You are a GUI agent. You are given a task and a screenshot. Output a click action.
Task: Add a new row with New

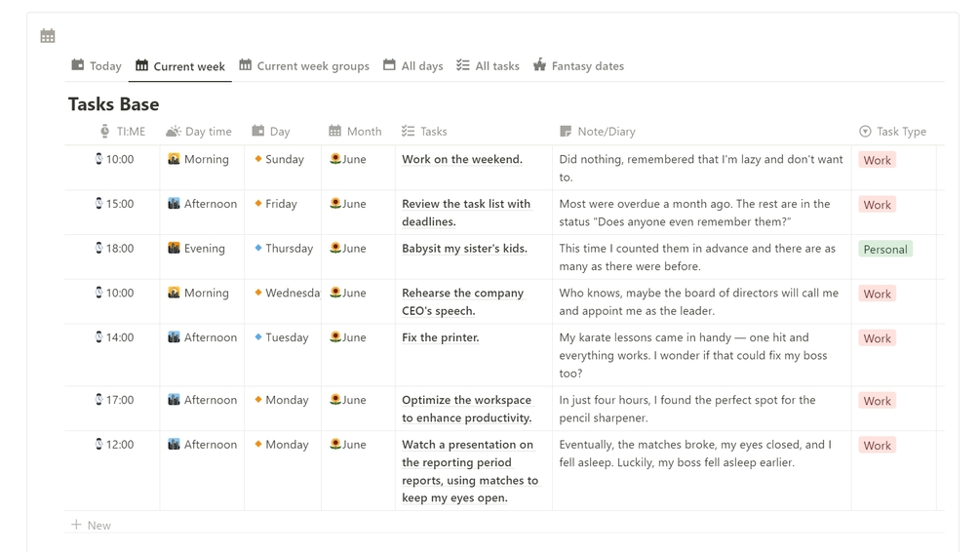tap(92, 525)
